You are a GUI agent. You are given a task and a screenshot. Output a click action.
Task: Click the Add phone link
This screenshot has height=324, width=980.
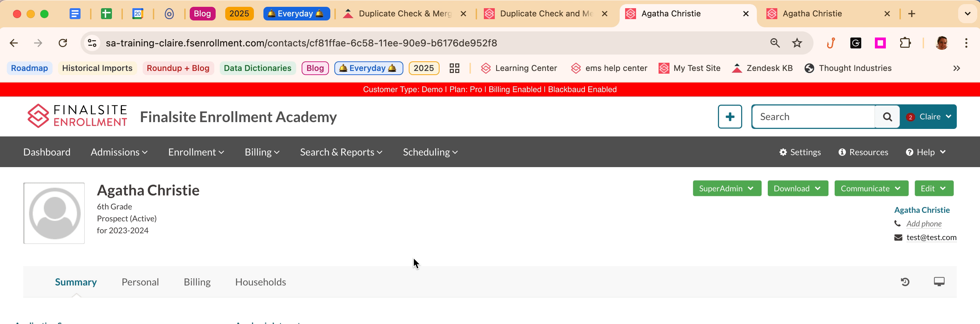[x=923, y=224]
